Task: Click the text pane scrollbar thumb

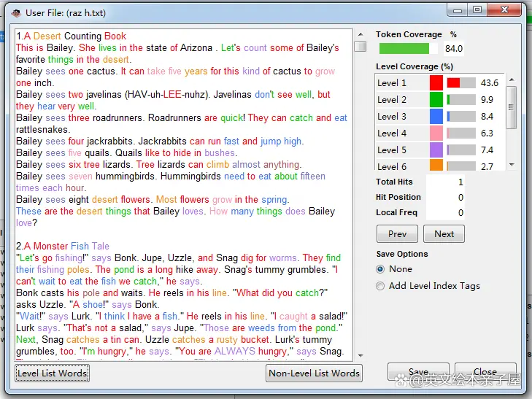Action: [x=361, y=46]
